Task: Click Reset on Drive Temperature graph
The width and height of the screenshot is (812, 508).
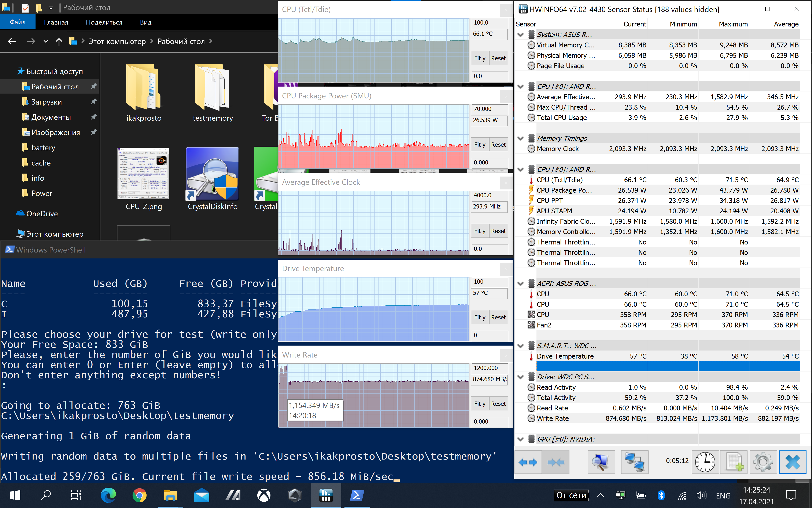Action: pos(498,317)
